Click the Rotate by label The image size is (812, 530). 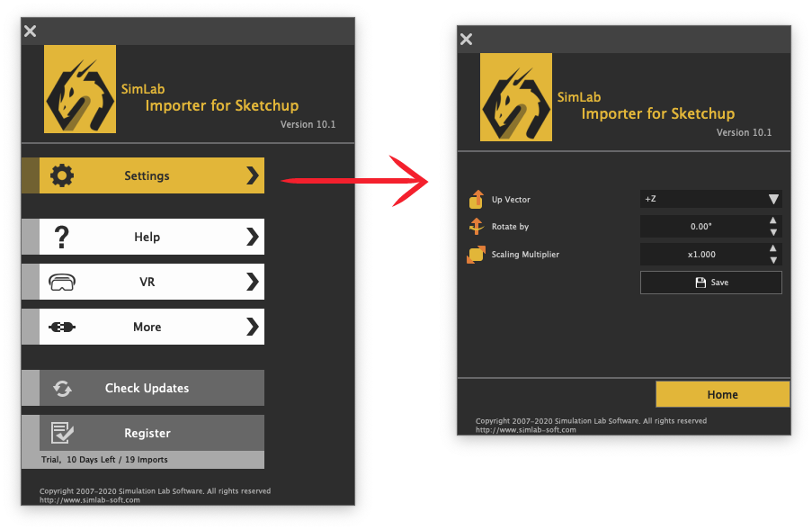510,227
